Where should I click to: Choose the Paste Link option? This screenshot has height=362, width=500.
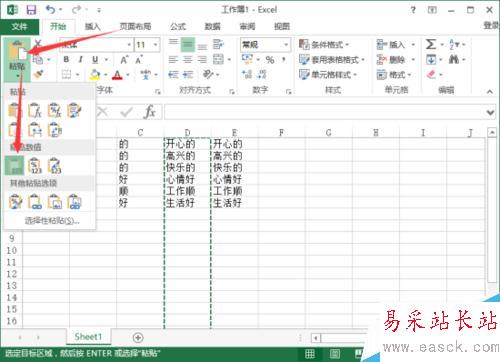point(35,202)
